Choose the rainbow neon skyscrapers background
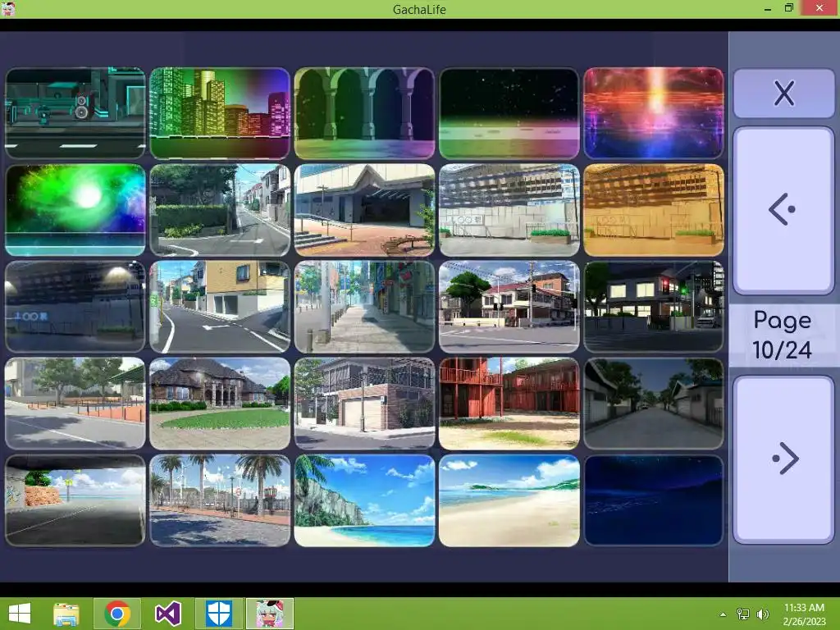The image size is (840, 630). coord(220,113)
